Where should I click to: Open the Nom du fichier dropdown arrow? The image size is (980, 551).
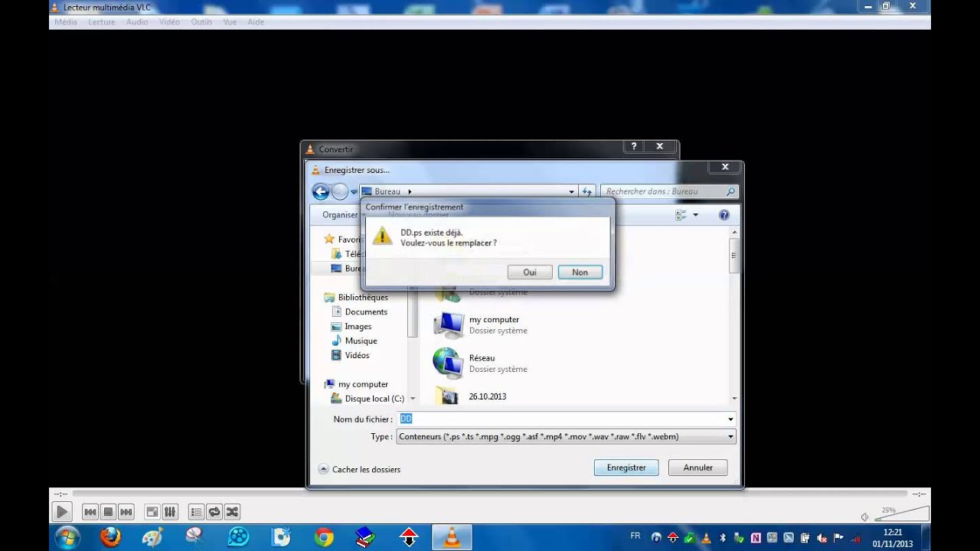pyautogui.click(x=730, y=419)
